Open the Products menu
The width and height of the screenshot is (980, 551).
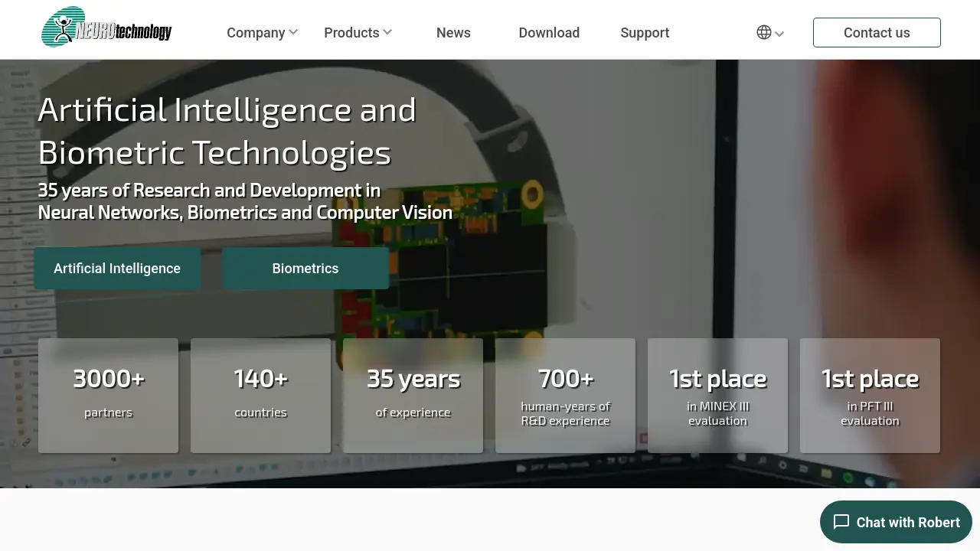pos(351,33)
